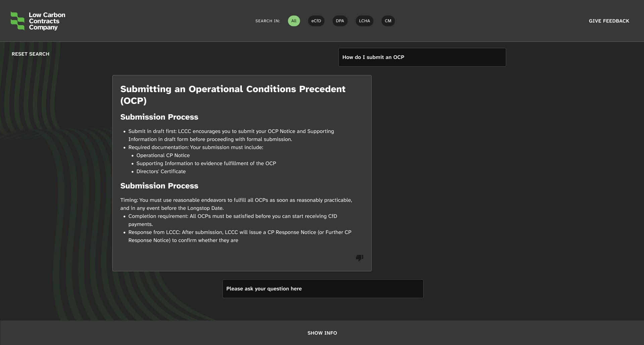Click the 'SEARCH IN:' label
This screenshot has height=345, width=644.
(x=267, y=21)
